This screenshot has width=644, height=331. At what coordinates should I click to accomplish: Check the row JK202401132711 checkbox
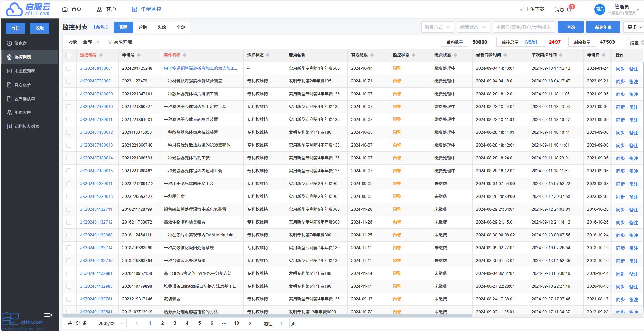click(69, 209)
